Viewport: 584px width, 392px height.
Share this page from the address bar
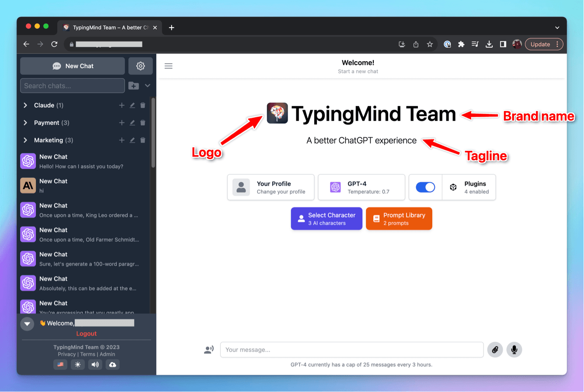[416, 44]
